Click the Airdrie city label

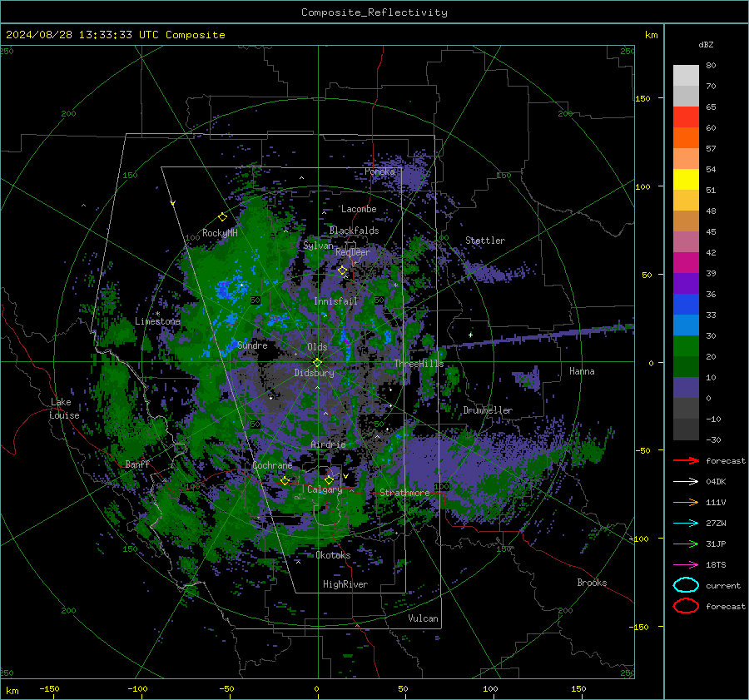point(328,444)
